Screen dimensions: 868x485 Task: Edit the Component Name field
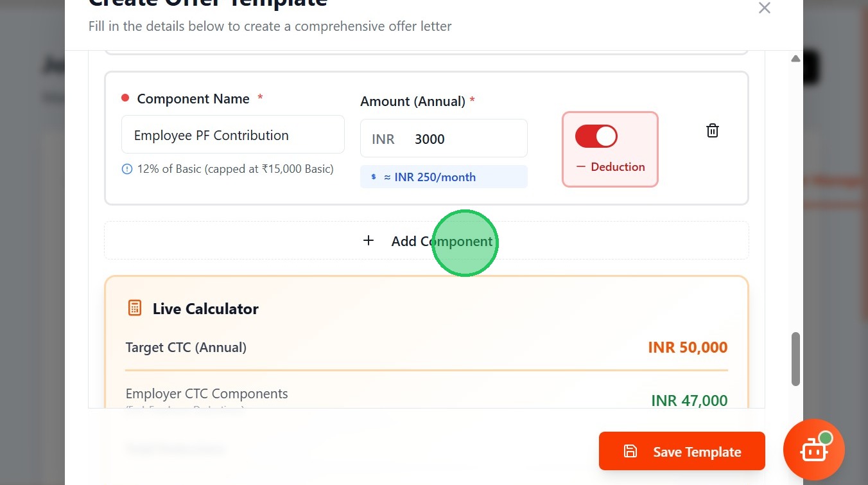tap(232, 136)
